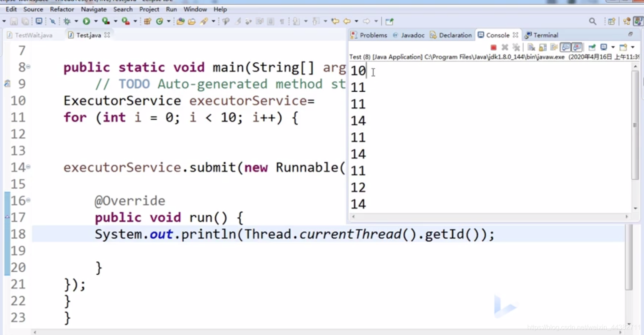644x335 pixels.
Task: Toggle Mark Occurrences in the toolbar
Action: point(238,21)
